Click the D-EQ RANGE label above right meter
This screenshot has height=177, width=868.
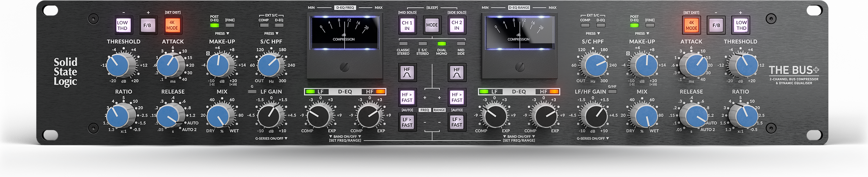click(x=519, y=8)
